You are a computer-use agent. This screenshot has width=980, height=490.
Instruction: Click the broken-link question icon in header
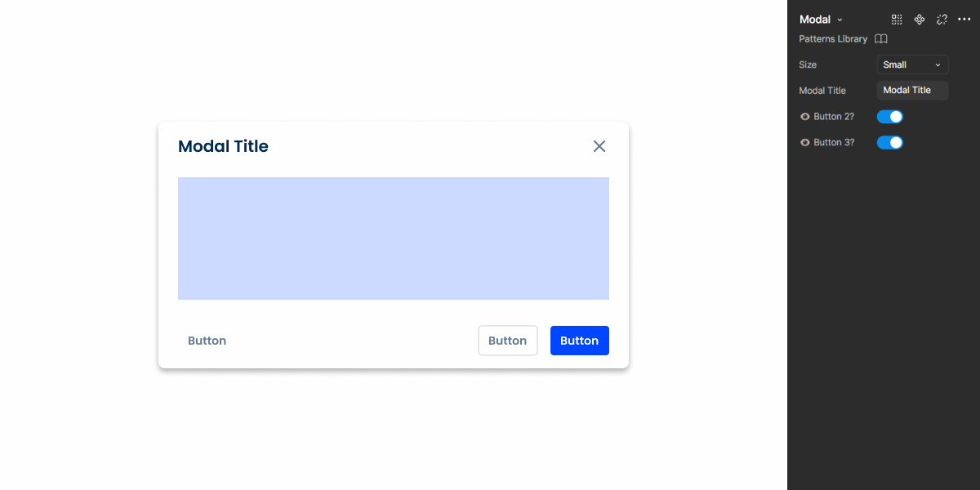[x=942, y=19]
